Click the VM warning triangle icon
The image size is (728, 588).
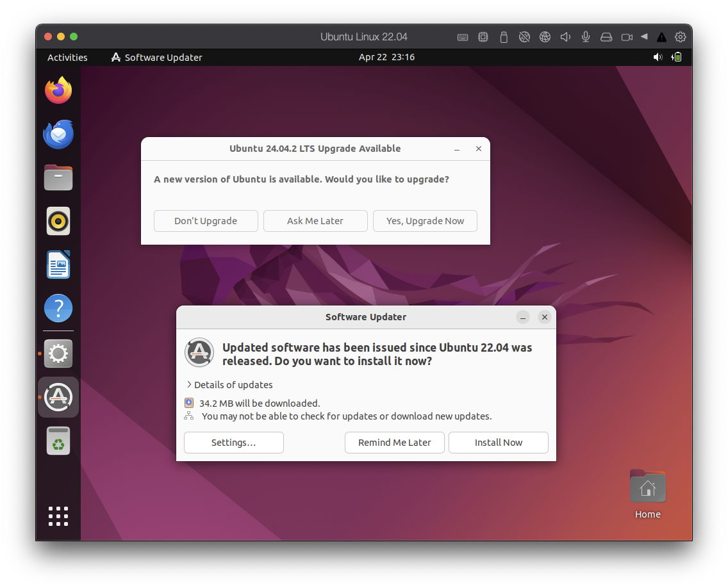click(661, 37)
